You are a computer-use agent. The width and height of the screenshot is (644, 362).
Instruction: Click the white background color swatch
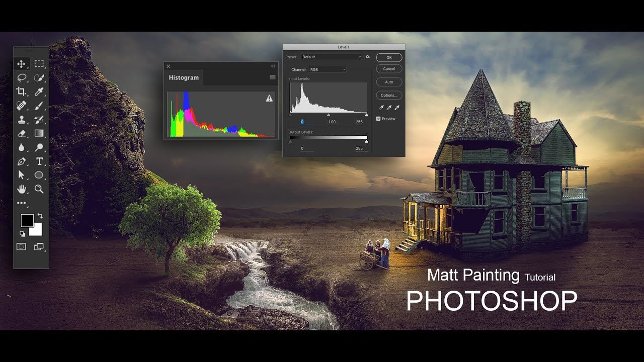[37, 230]
